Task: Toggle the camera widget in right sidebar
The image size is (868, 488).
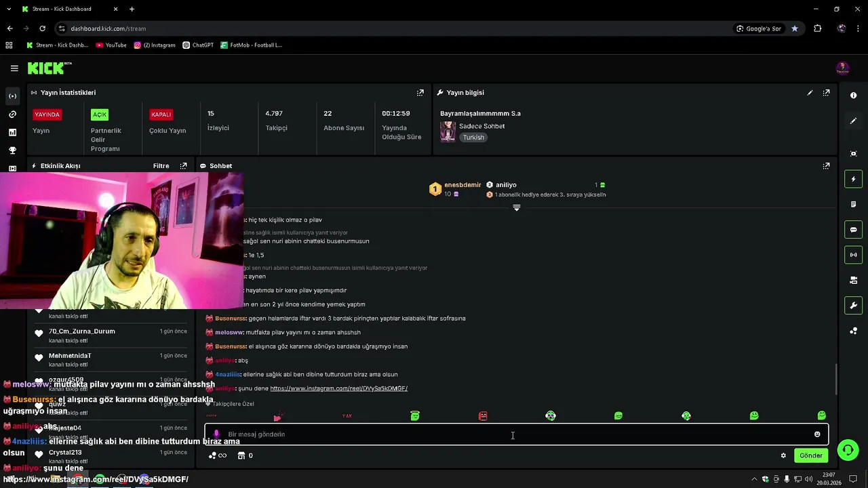Action: pos(853,280)
